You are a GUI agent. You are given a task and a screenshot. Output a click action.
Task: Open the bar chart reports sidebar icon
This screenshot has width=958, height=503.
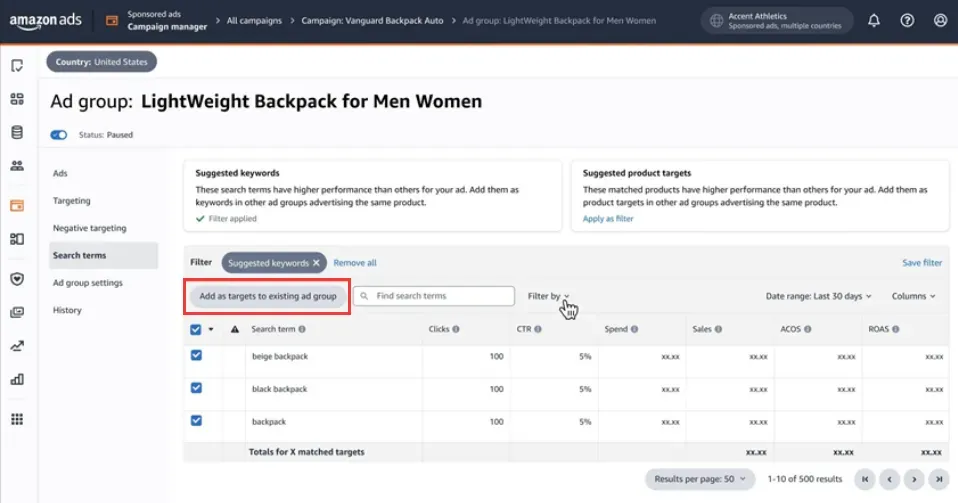(x=17, y=380)
